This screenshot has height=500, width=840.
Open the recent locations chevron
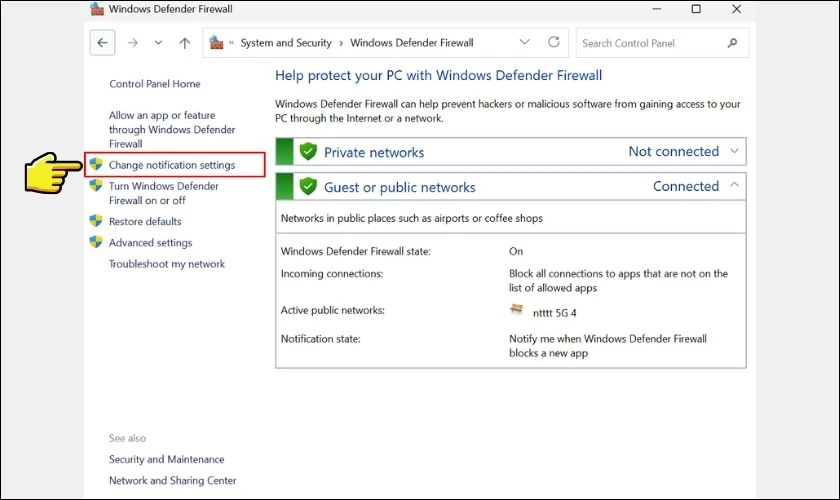(x=158, y=43)
